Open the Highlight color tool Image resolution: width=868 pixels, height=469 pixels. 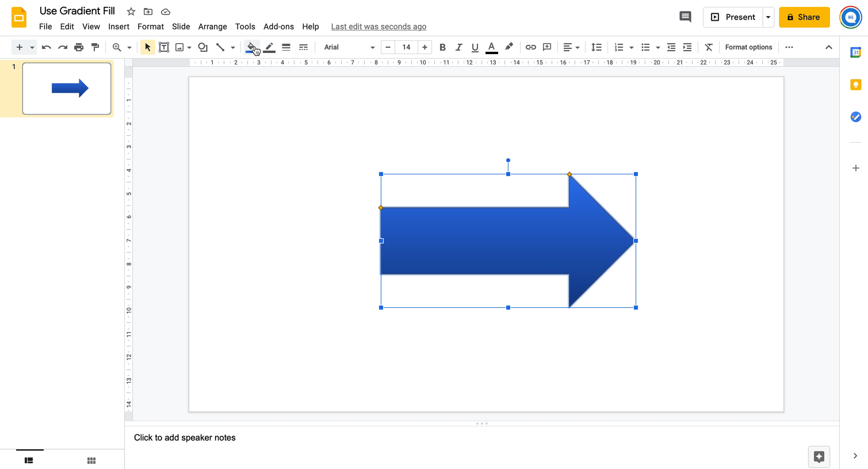coord(509,47)
